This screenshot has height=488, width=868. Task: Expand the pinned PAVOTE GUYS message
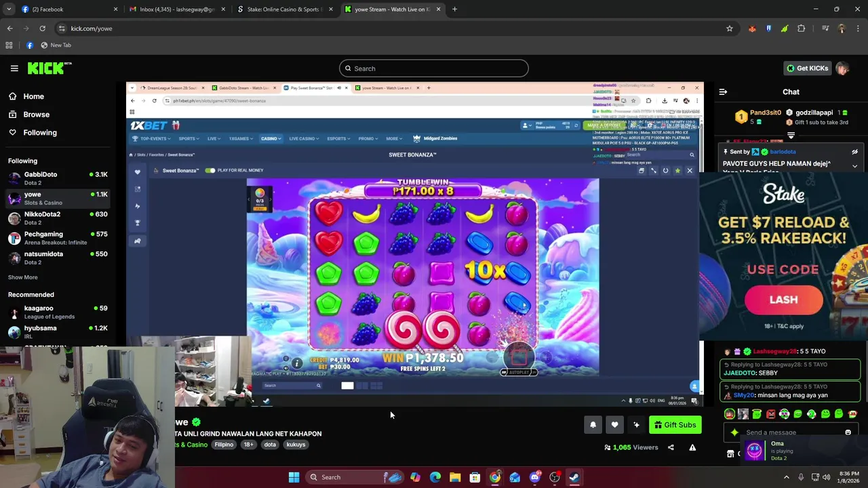tap(854, 166)
